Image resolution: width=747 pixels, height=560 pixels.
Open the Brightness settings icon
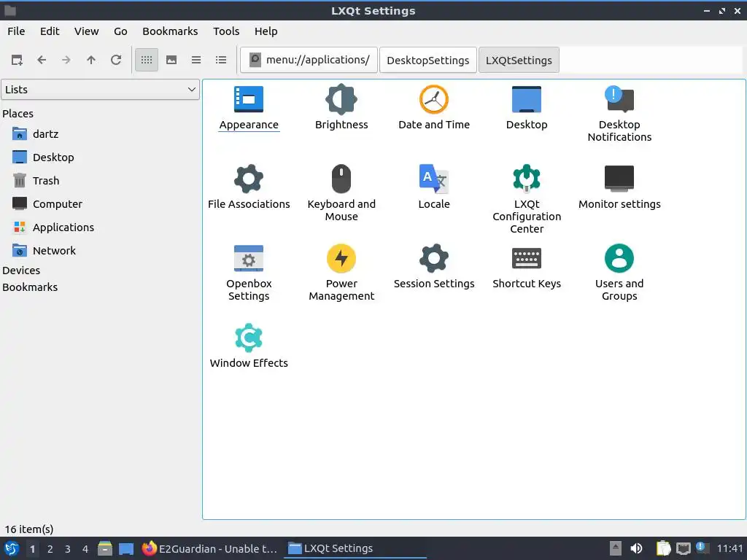341,99
